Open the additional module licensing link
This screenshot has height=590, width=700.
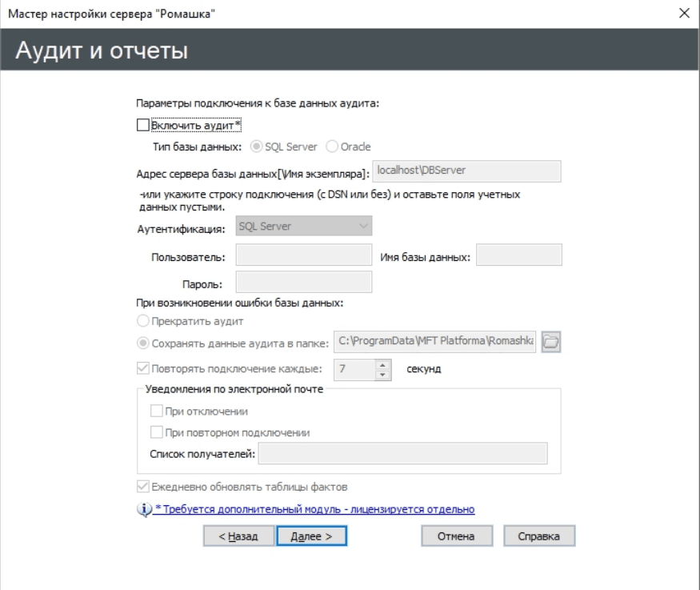coord(314,509)
